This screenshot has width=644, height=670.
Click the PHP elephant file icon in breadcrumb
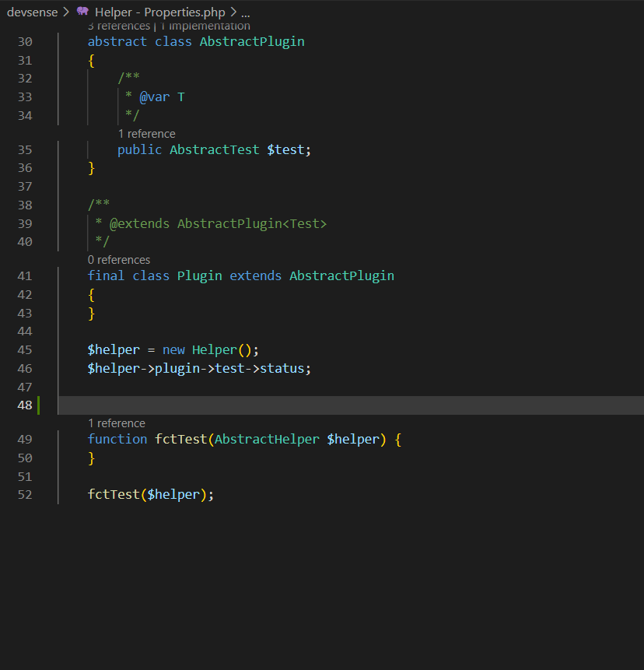point(82,12)
